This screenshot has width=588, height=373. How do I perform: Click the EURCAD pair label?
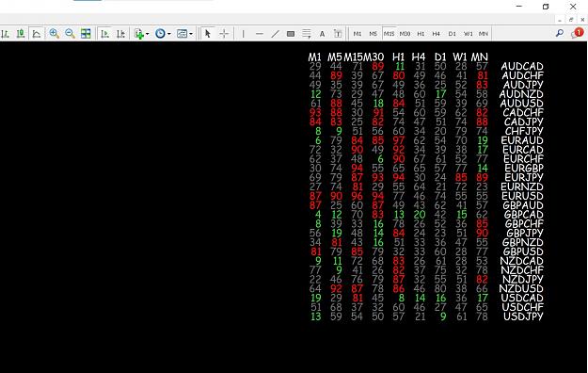[x=523, y=150]
